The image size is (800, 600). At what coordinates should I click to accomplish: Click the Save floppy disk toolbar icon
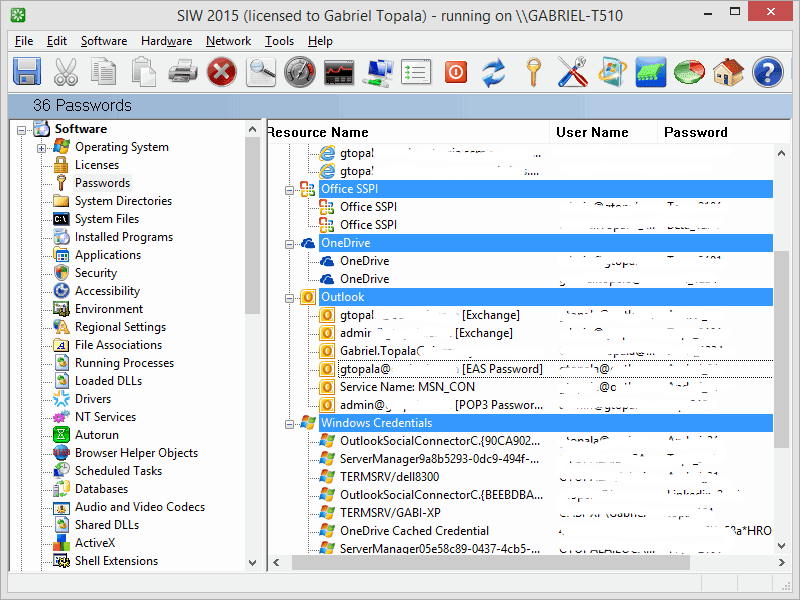tap(27, 71)
